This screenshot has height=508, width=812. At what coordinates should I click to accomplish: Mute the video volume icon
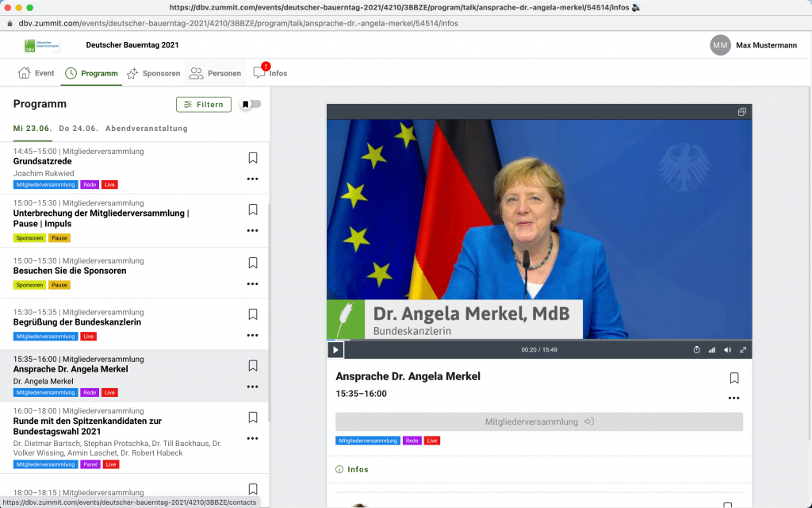(x=727, y=350)
